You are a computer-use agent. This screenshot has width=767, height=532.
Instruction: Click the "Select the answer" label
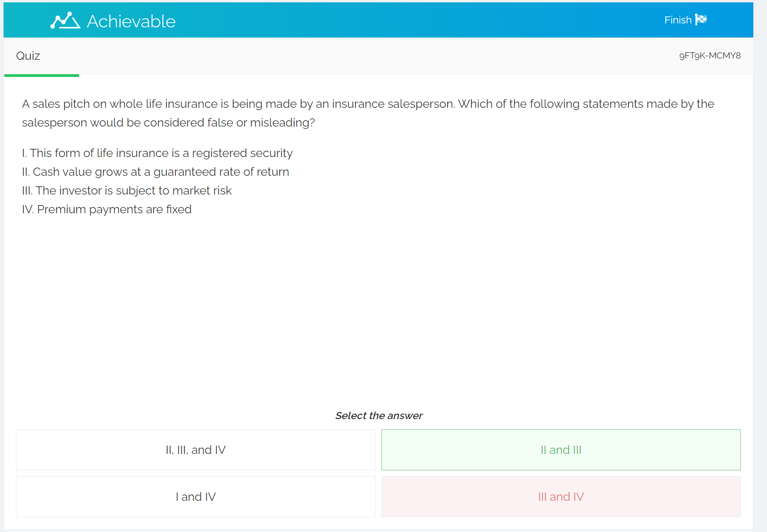coord(379,416)
